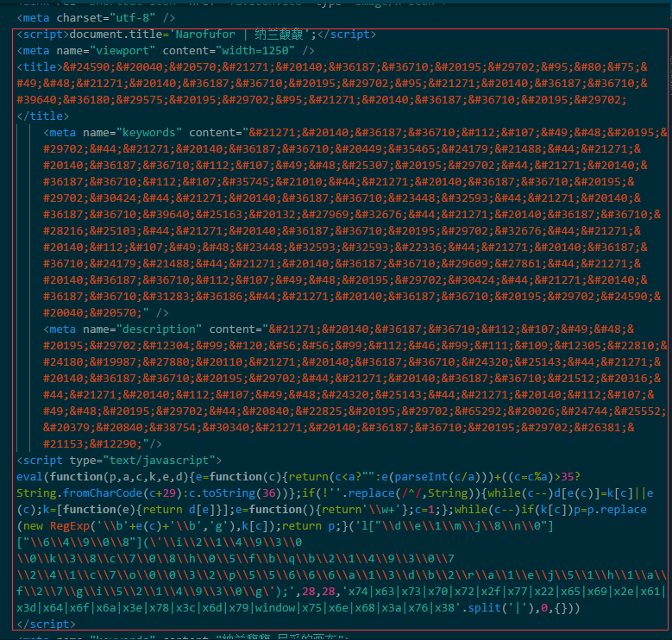This screenshot has width=672, height=640.
Task: Click the meta charset="utf-8" line
Action: tap(96, 18)
